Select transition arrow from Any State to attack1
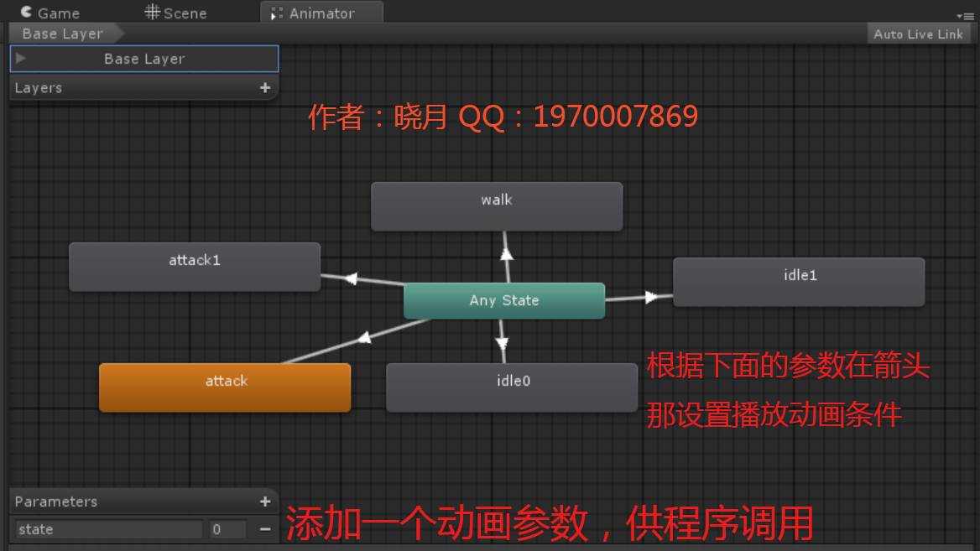The width and height of the screenshot is (980, 551). (352, 278)
